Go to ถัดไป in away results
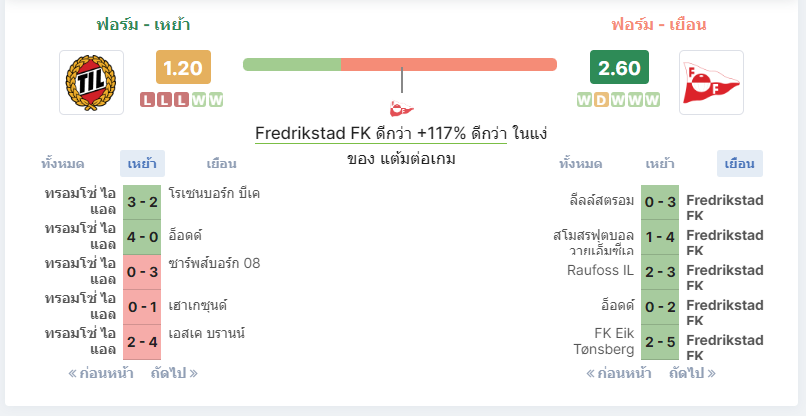 (692, 373)
